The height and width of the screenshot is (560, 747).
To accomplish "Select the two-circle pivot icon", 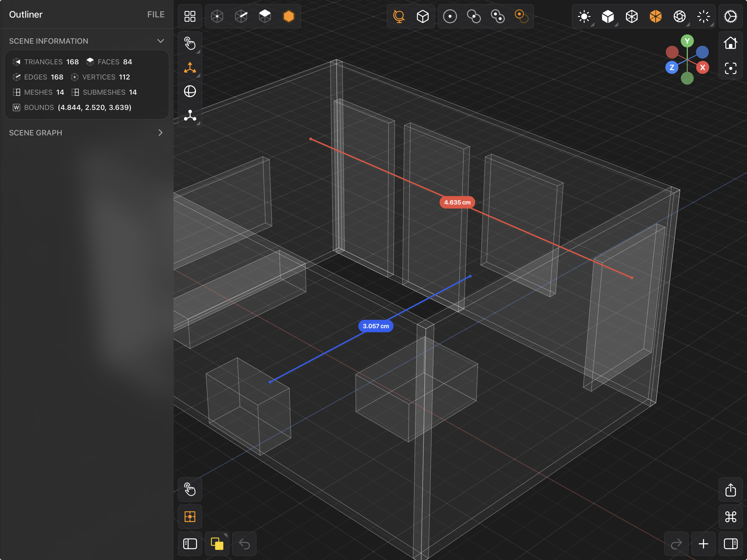I will (x=474, y=16).
